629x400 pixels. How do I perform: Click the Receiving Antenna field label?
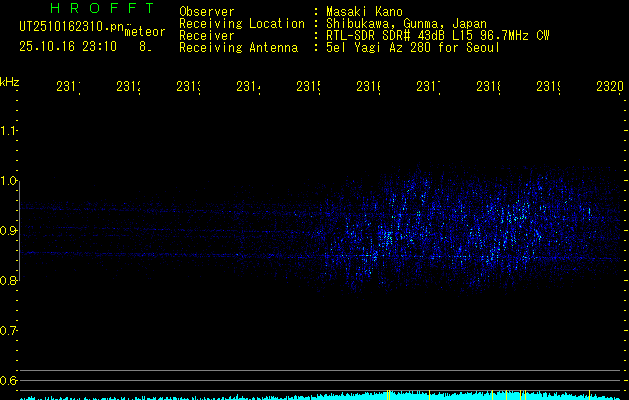point(241,47)
